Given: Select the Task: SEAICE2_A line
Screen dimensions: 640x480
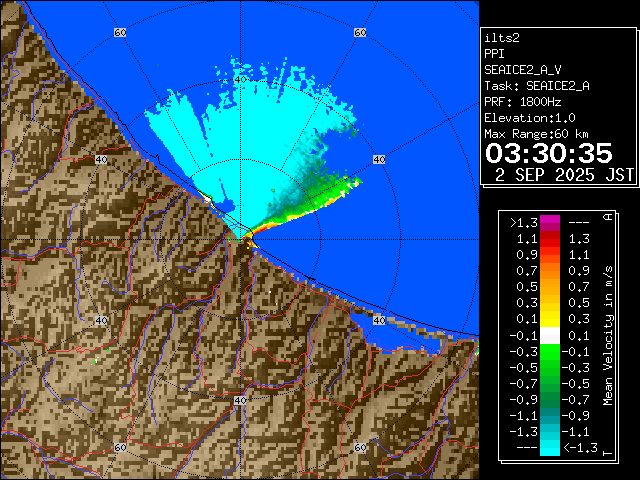Looking at the screenshot, I should [x=536, y=86].
